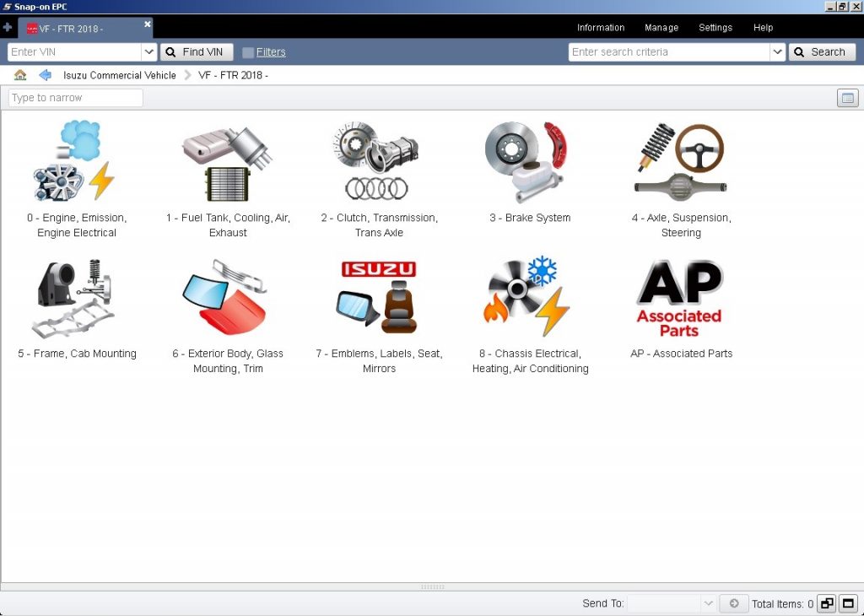Toggle the list view button above the categories
864x616 pixels.
847,98
